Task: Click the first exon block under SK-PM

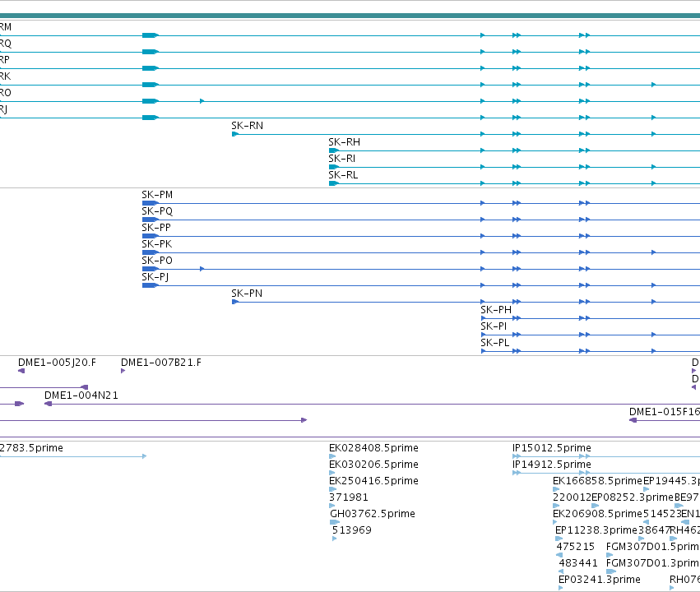Action: pos(151,203)
